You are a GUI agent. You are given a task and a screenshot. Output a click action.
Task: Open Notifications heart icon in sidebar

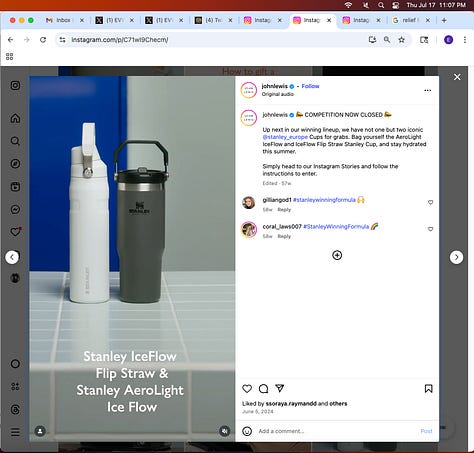(x=15, y=232)
